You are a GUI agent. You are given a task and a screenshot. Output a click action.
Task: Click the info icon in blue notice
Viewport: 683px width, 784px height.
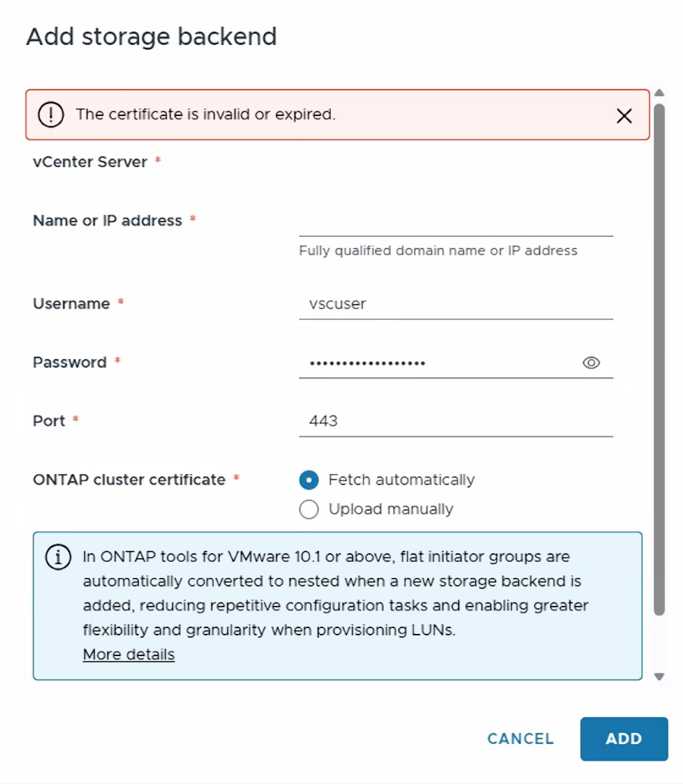point(58,557)
